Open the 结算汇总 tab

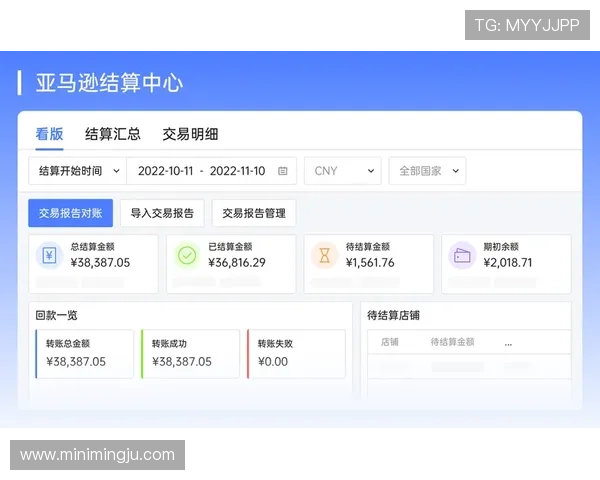(x=113, y=134)
